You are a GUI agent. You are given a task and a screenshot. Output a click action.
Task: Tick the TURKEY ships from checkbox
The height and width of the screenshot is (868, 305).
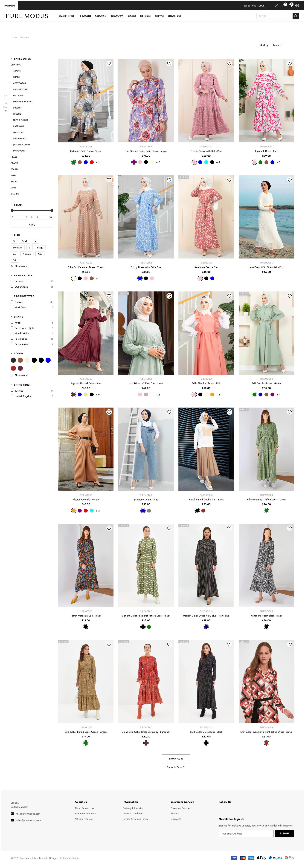click(12, 391)
